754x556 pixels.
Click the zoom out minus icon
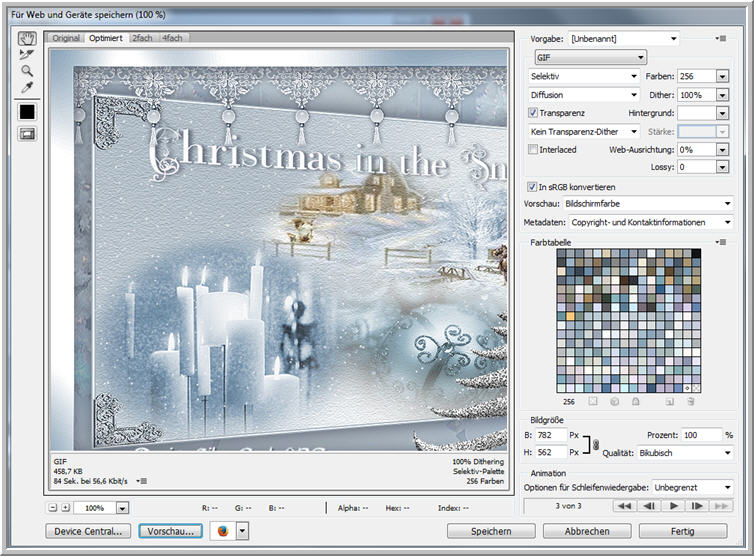click(53, 507)
